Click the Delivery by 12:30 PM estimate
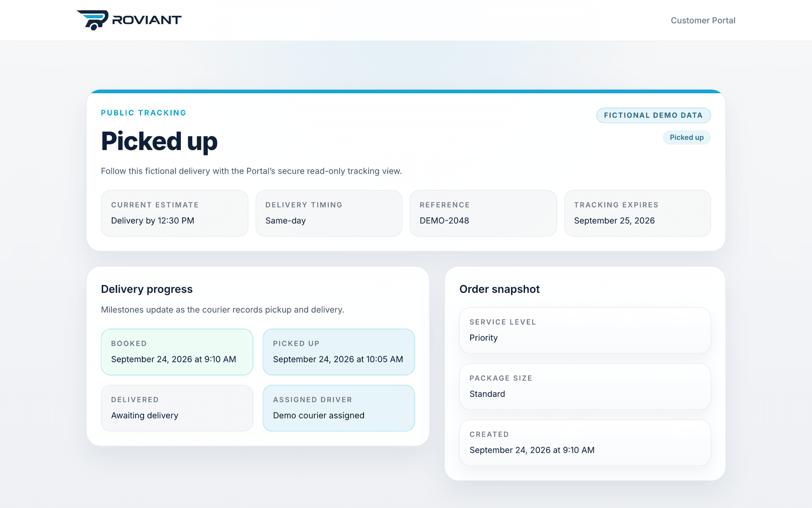 point(153,221)
